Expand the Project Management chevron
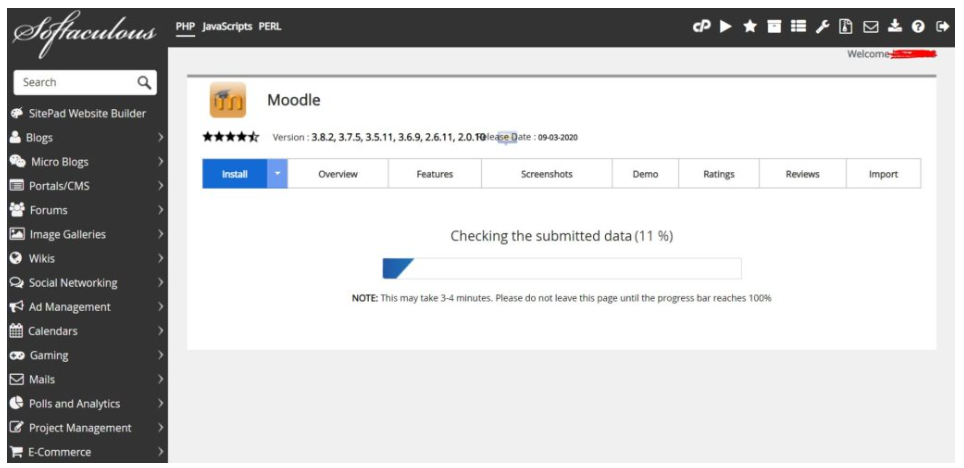This screenshot has width=964, height=468. [x=160, y=427]
